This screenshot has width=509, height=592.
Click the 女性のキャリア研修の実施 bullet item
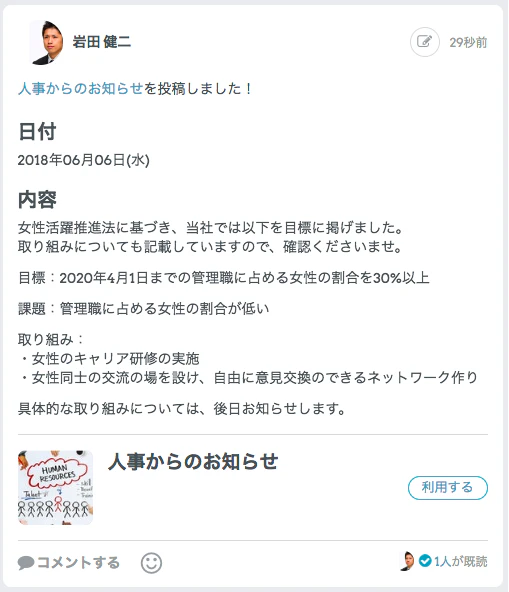[109, 358]
